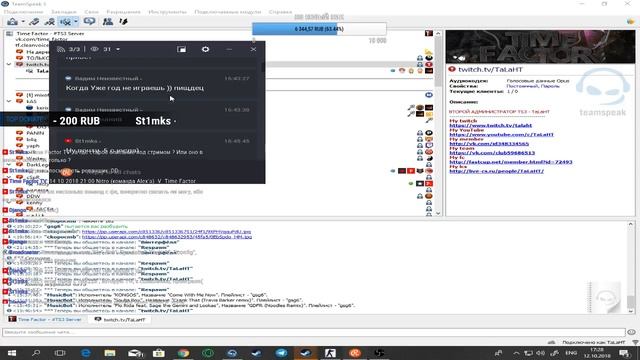Switch the ENG input language indicator
Viewport: 640px width, 360px height.
click(571, 353)
